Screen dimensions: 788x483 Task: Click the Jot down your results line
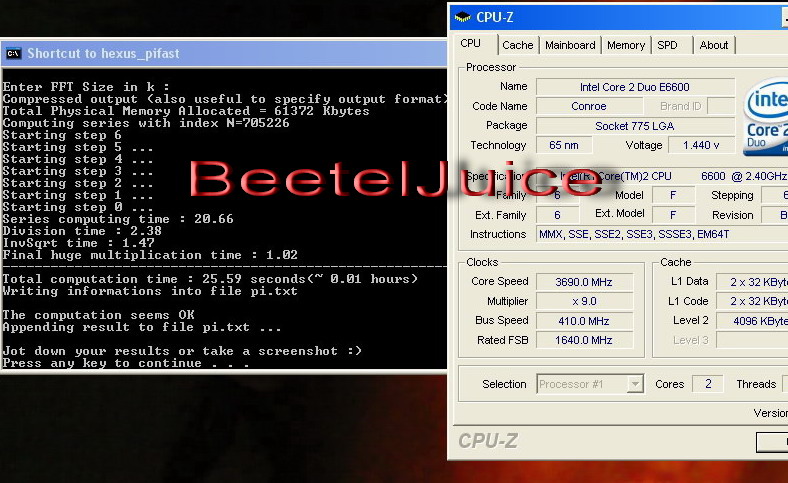click(x=182, y=351)
